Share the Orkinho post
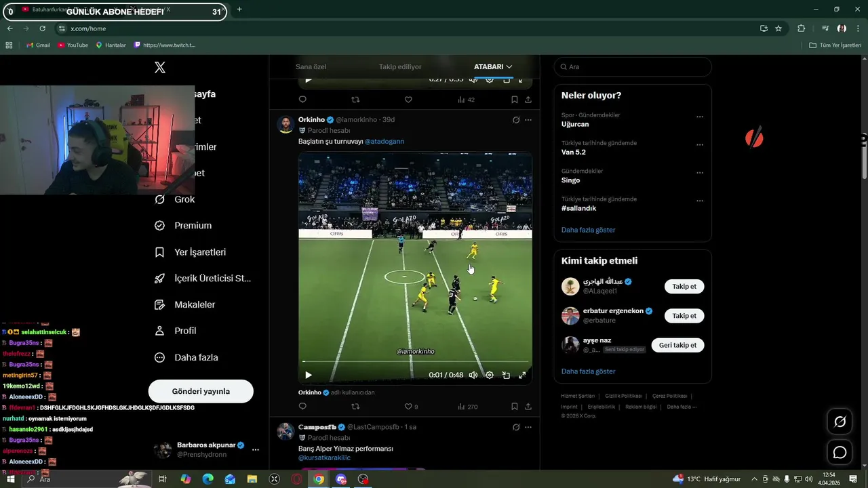This screenshot has width=868, height=488. [528, 407]
